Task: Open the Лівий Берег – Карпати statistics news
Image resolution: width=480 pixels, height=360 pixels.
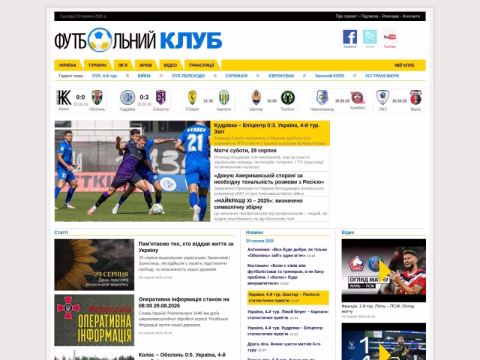Action: pos(288,315)
